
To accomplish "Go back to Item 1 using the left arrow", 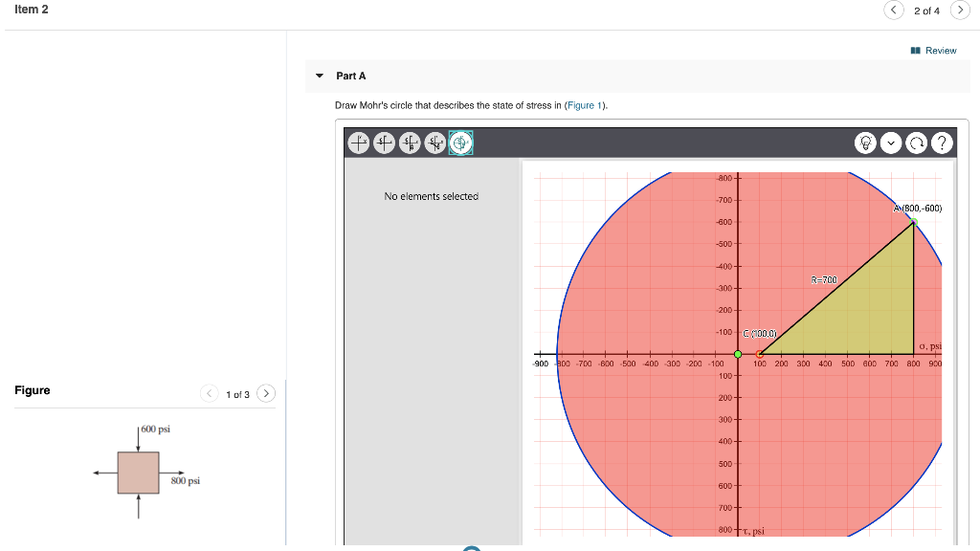I will click(893, 10).
